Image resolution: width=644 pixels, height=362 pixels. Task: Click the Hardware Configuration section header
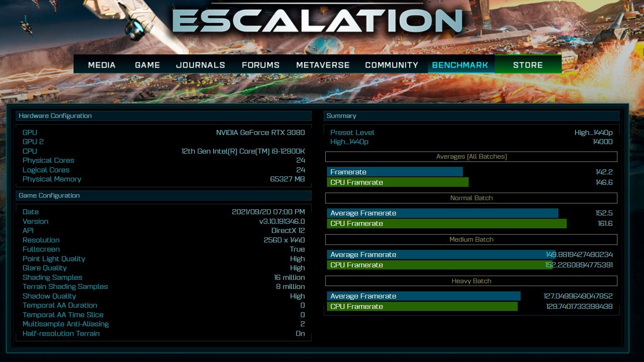(x=163, y=116)
